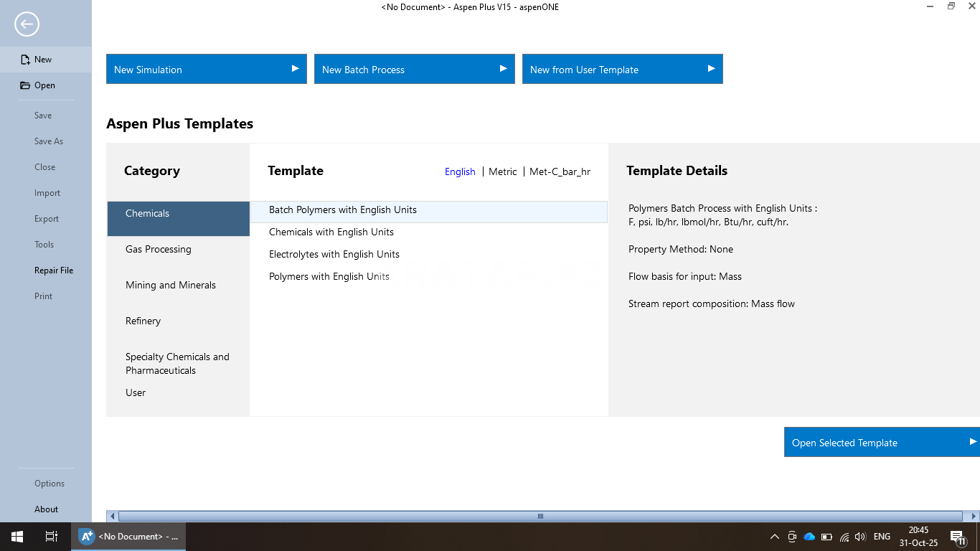Open the notification center icon
Screen dimensions: 980x551
pyautogui.click(x=957, y=537)
